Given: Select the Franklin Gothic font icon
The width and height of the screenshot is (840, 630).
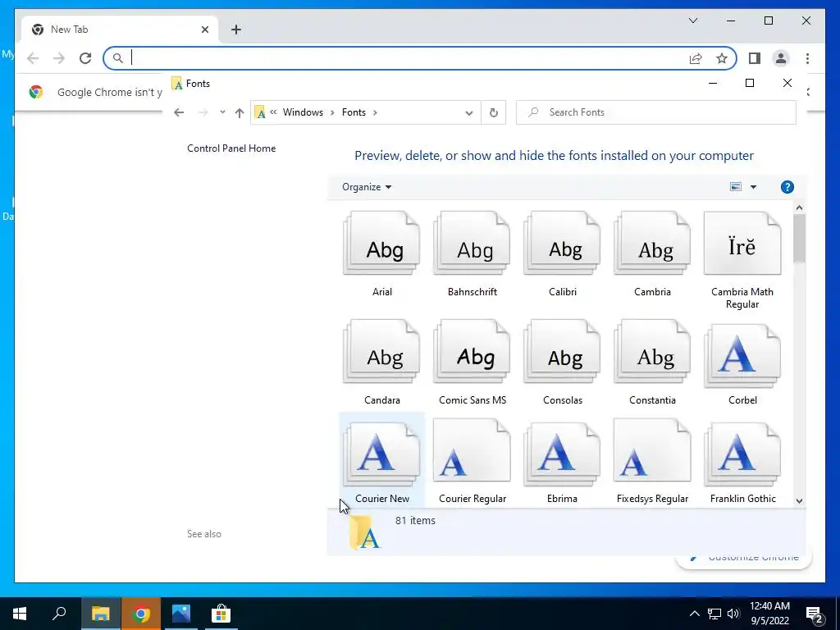Looking at the screenshot, I should [742, 453].
